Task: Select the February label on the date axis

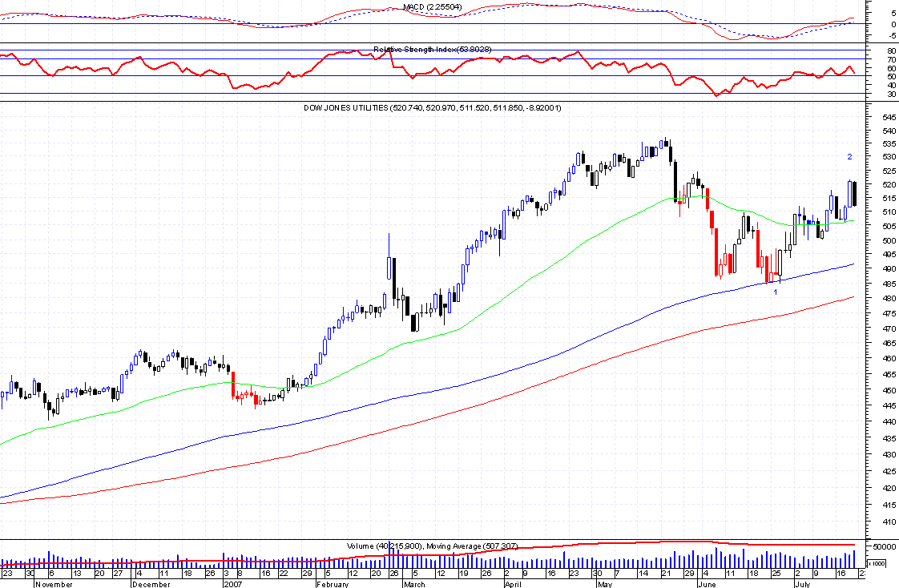Action: pyautogui.click(x=333, y=584)
